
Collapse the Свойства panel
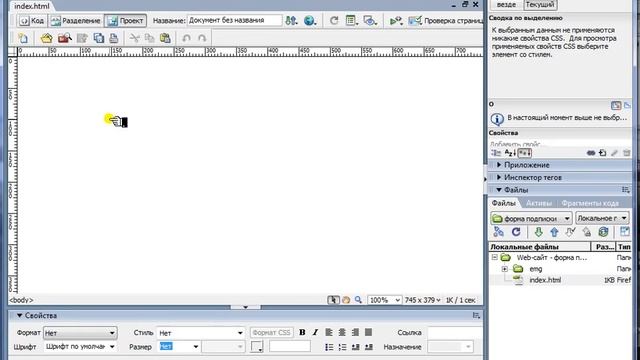click(19, 316)
